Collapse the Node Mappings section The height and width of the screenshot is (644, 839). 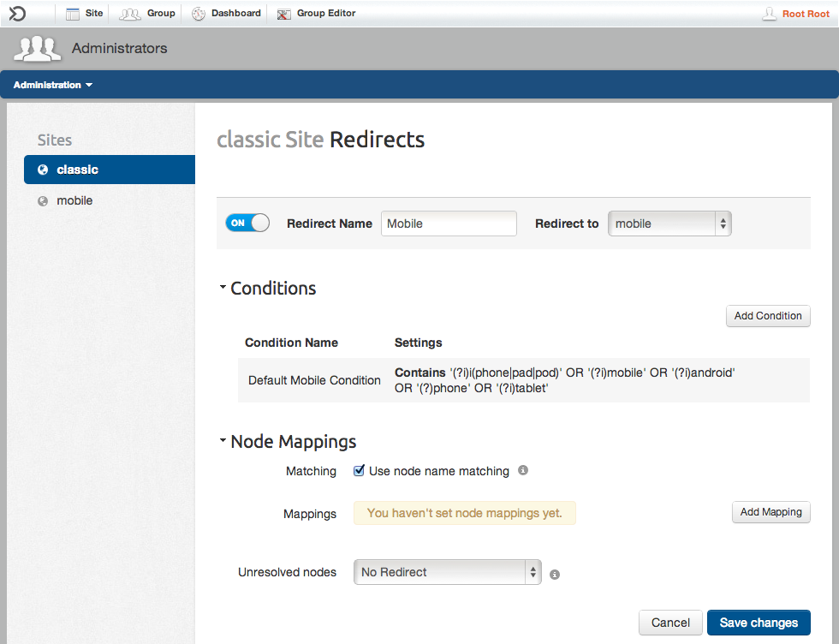click(223, 441)
